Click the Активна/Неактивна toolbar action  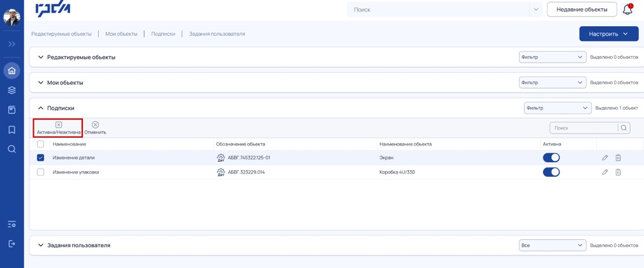pos(58,128)
